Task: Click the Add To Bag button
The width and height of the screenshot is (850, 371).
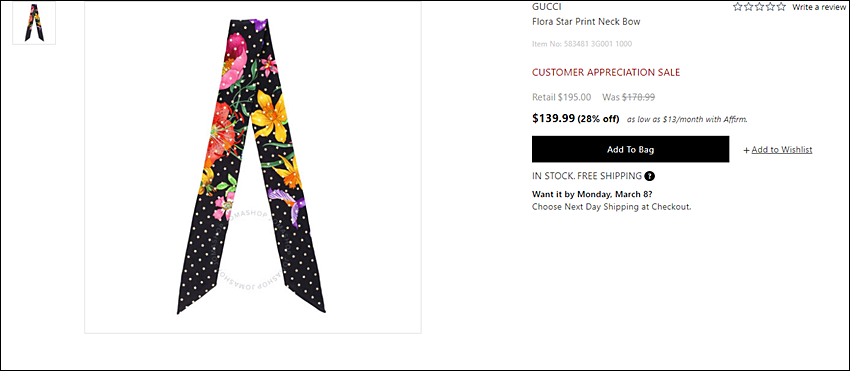Action: point(630,149)
